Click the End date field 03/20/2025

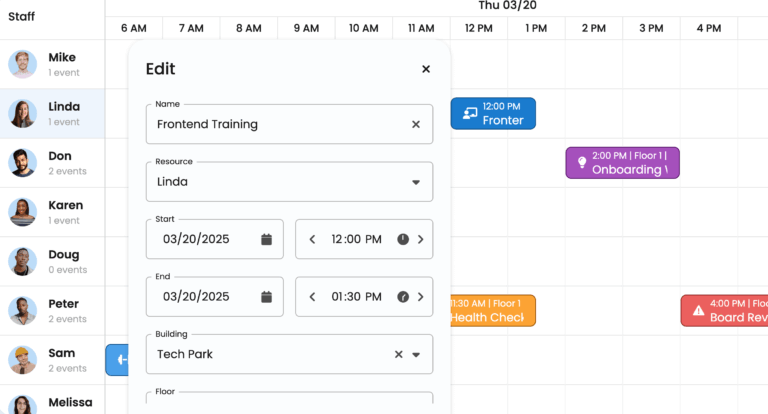(x=215, y=296)
